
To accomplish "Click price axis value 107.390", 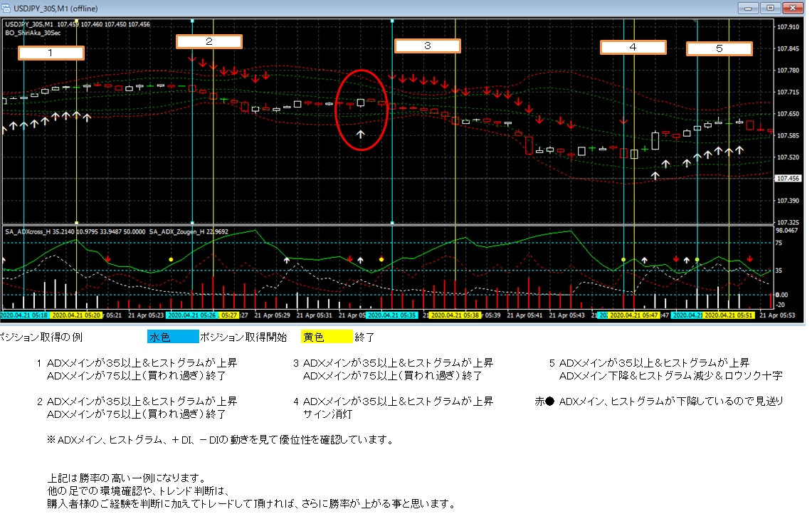I will click(x=788, y=201).
